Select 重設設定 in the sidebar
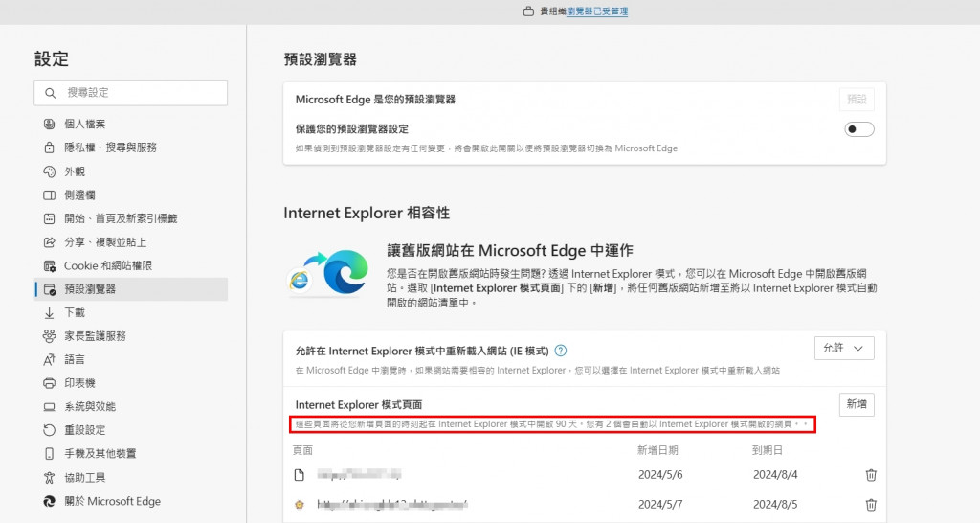Screen dimensions: 980x523 click(x=130, y=430)
